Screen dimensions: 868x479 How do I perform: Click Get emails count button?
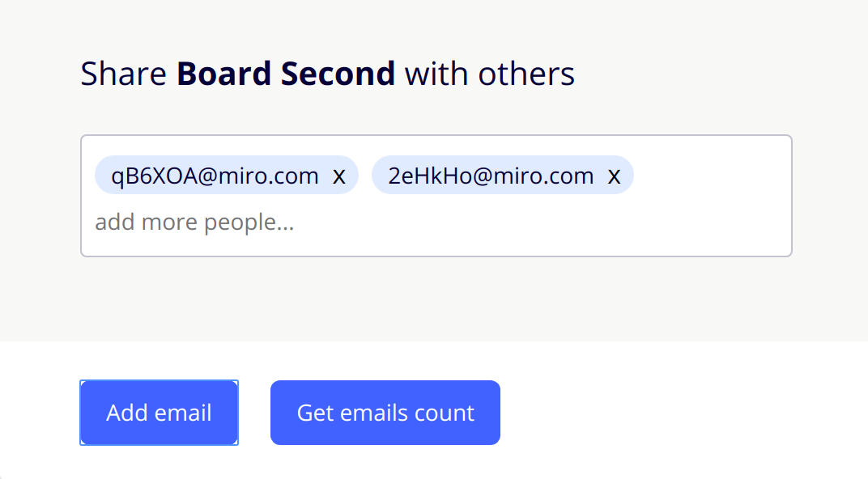coord(385,413)
